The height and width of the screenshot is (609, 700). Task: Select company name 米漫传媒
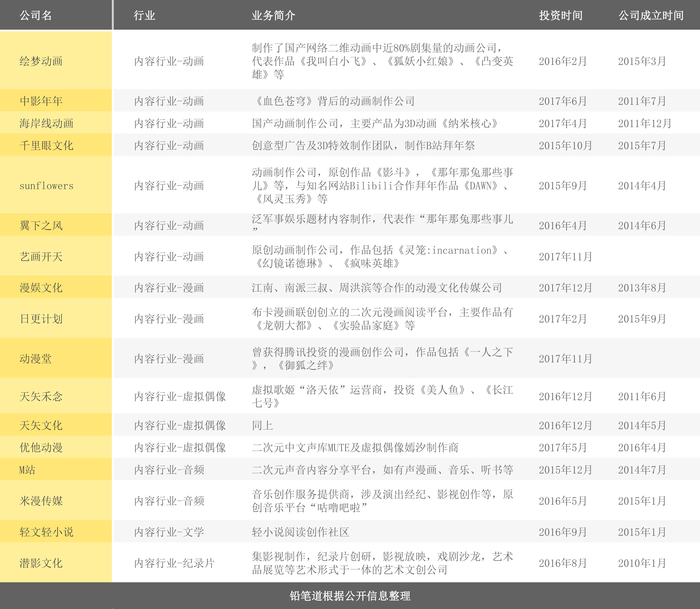pos(41,501)
